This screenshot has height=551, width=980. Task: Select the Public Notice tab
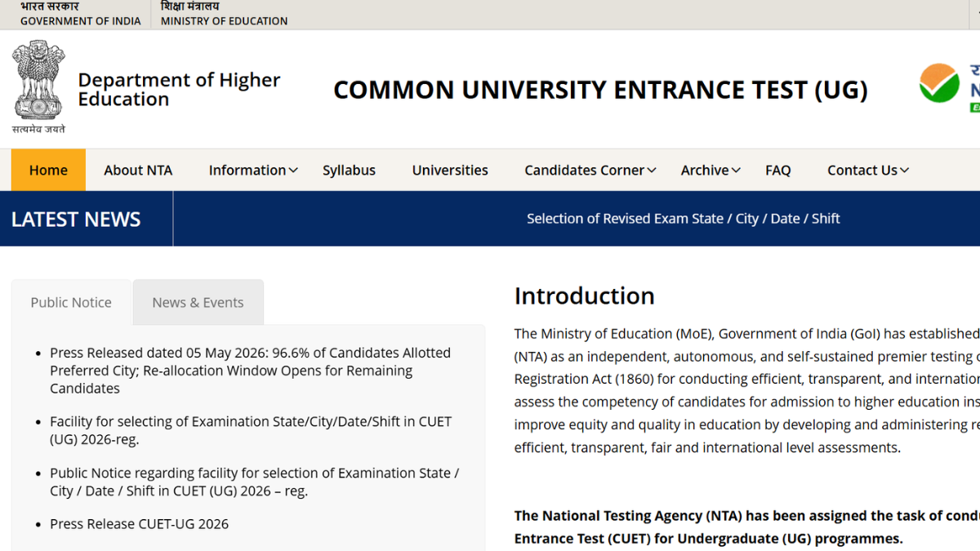click(71, 302)
